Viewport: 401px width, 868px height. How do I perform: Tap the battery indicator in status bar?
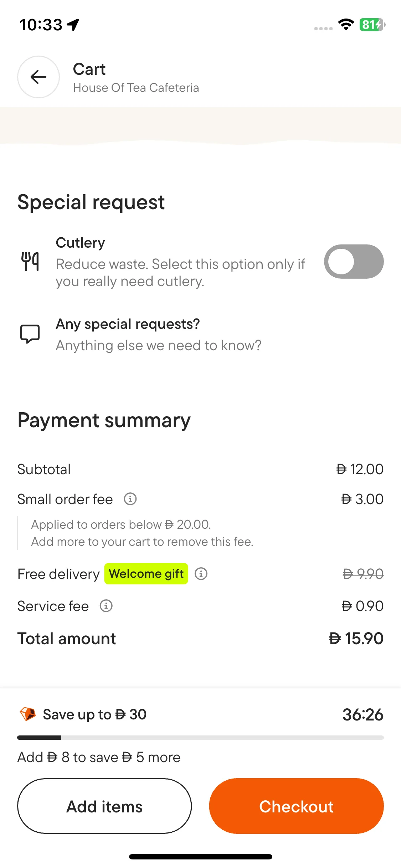pos(372,25)
